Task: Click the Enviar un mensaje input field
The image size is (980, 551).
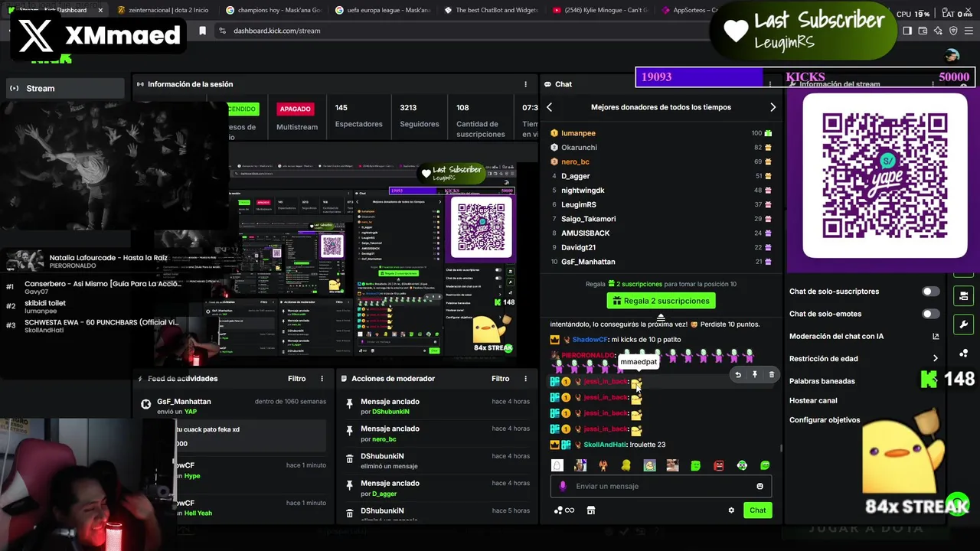Action: point(661,486)
